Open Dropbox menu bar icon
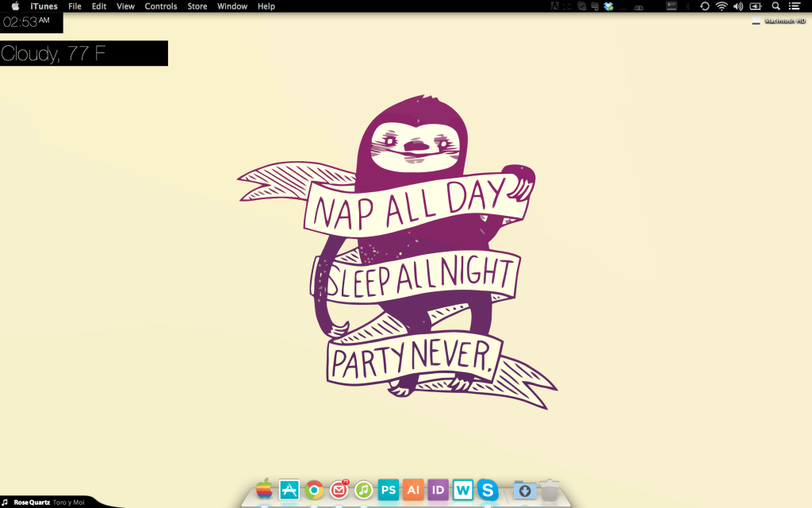 coord(608,6)
